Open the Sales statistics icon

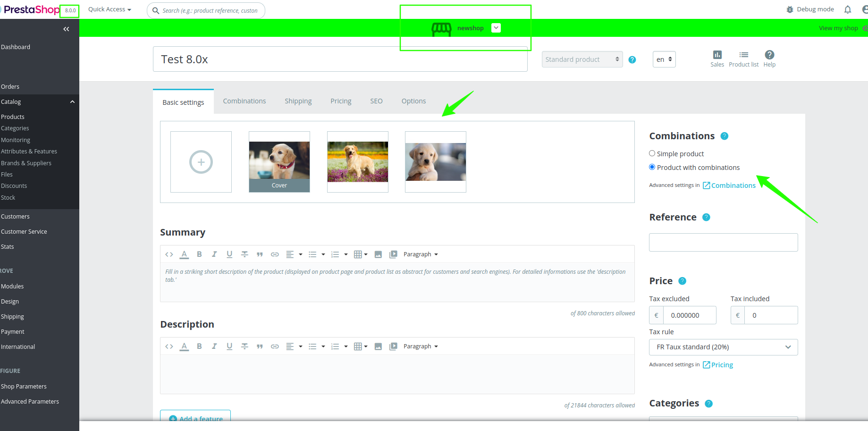(717, 58)
